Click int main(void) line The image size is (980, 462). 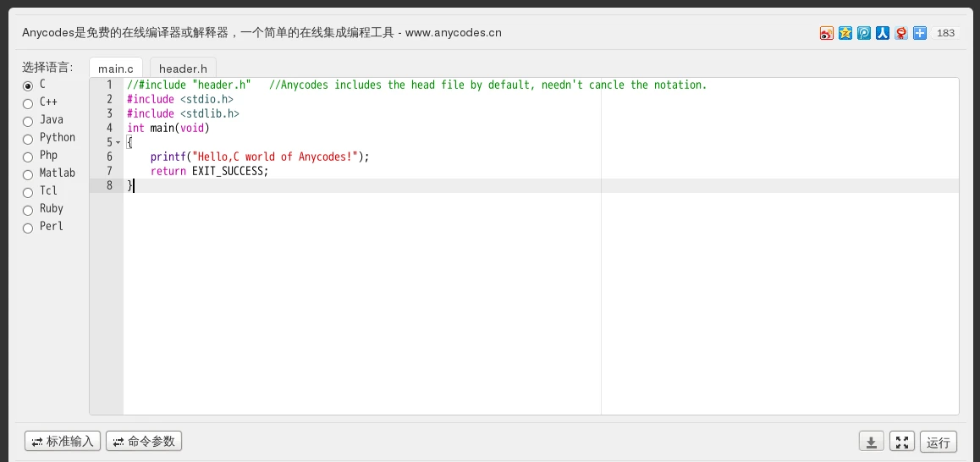click(168, 128)
